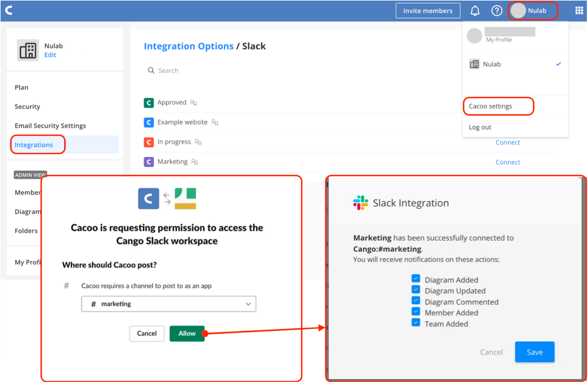Click the Slack logo in integration dialog
The image size is (588, 382).
click(x=361, y=203)
